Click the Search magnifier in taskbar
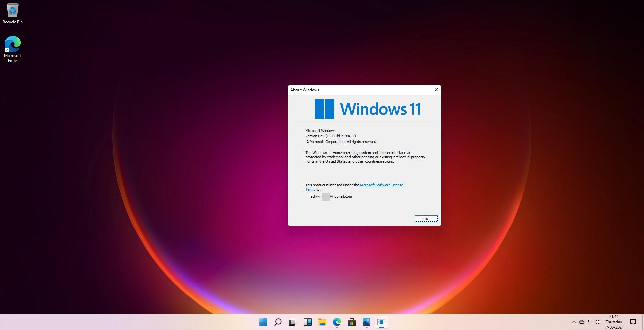This screenshot has height=330, width=644. click(278, 322)
